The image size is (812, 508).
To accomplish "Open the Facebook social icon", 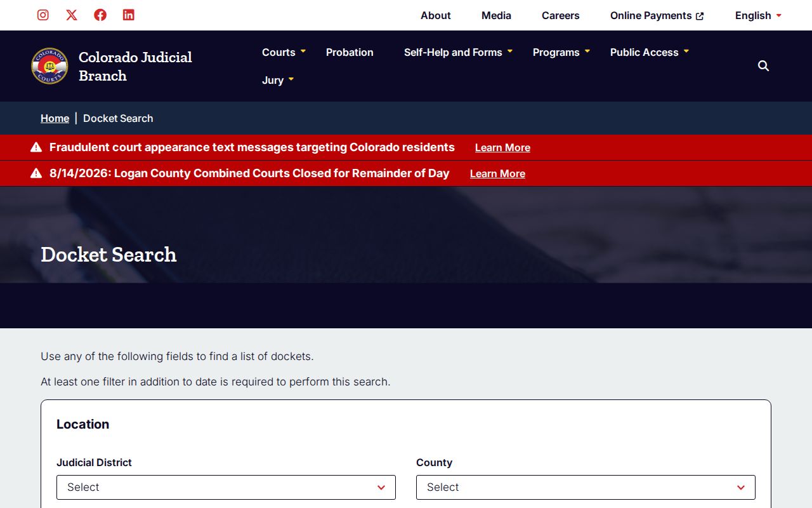I will click(100, 15).
